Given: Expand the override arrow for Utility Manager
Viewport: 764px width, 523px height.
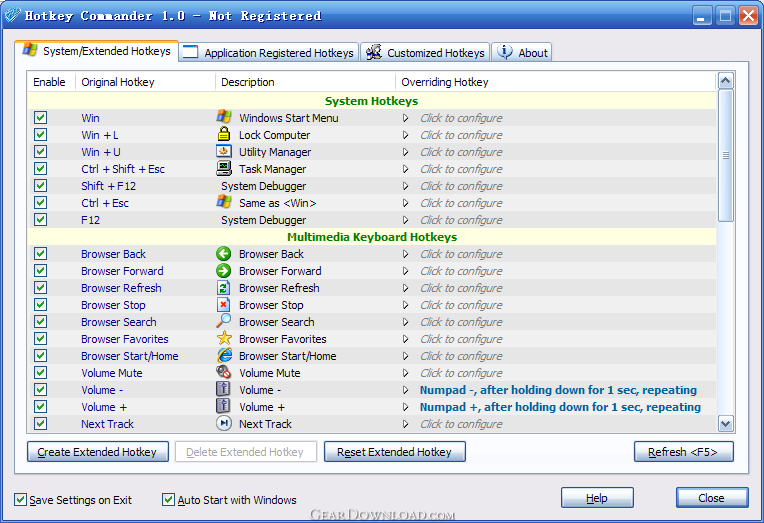Looking at the screenshot, I should click(x=406, y=152).
